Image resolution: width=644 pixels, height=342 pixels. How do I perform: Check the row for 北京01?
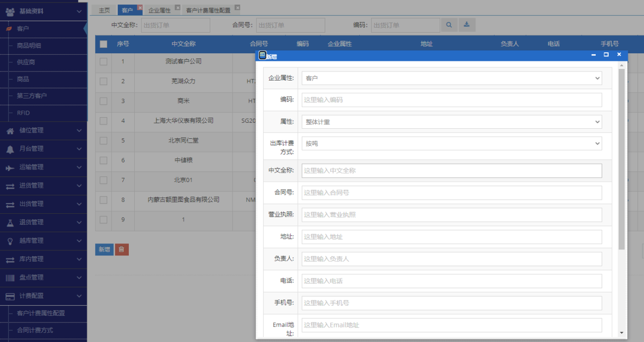(x=104, y=180)
